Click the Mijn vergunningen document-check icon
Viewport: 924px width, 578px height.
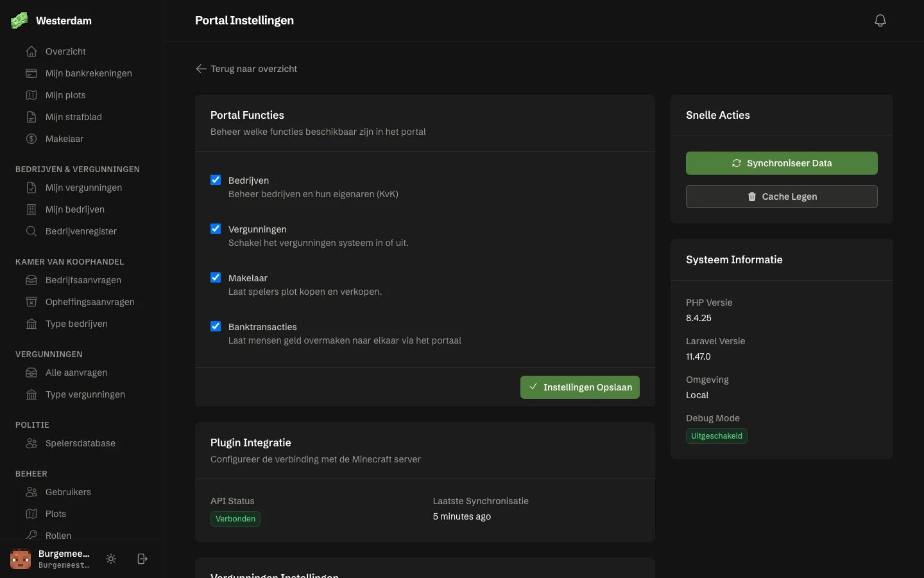(x=31, y=188)
